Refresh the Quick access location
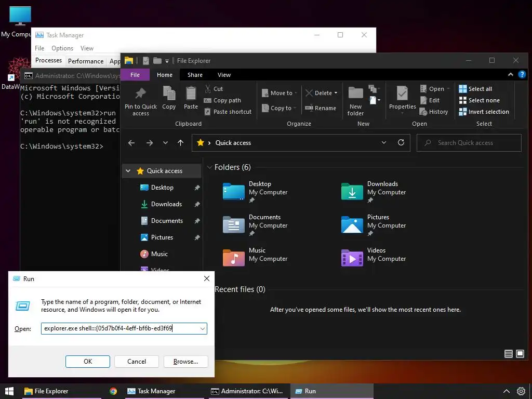This screenshot has height=399, width=532. (x=401, y=142)
